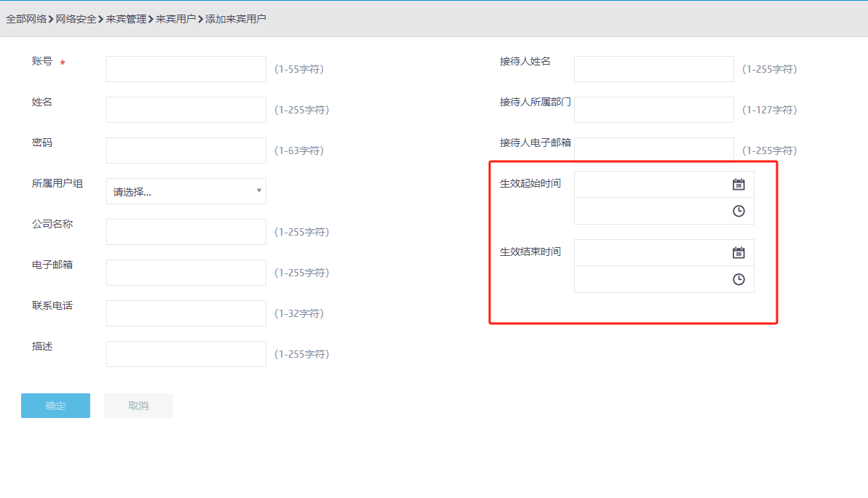868x498 pixels.
Task: Click the (1-55字符) hint text
Action: pyautogui.click(x=299, y=69)
